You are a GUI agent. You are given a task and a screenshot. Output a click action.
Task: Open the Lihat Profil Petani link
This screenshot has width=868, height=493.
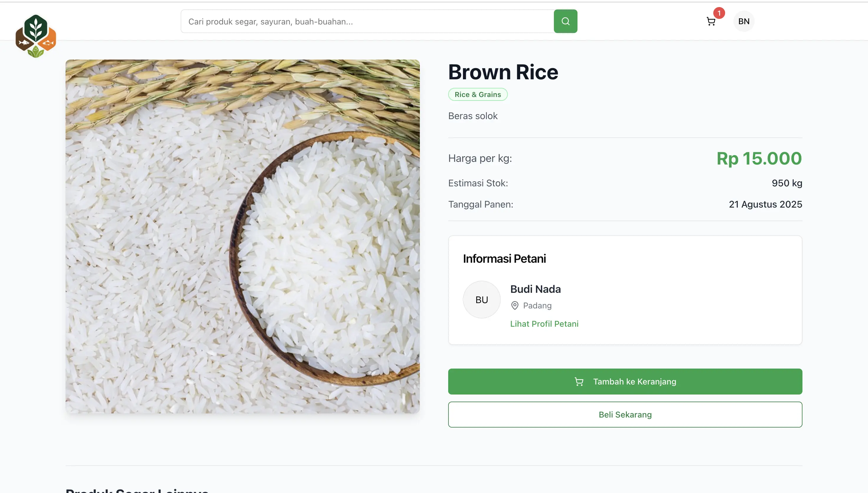point(544,324)
